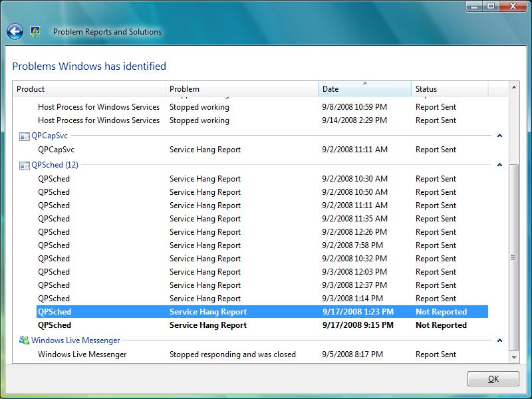Open the QPCapSvc group header link
This screenshot has width=532, height=399.
(x=49, y=136)
